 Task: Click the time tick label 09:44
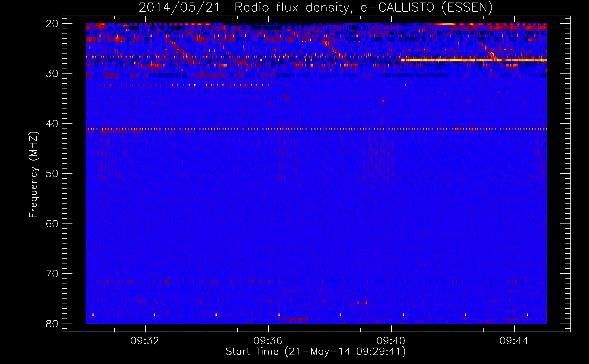click(514, 341)
